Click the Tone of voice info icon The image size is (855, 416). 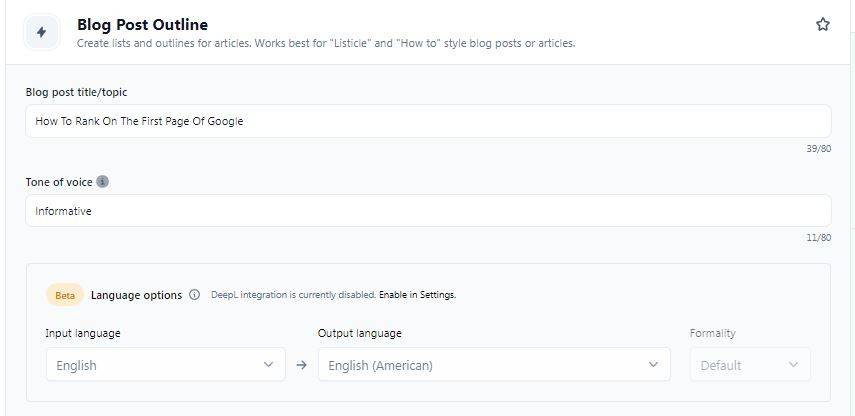tap(103, 182)
